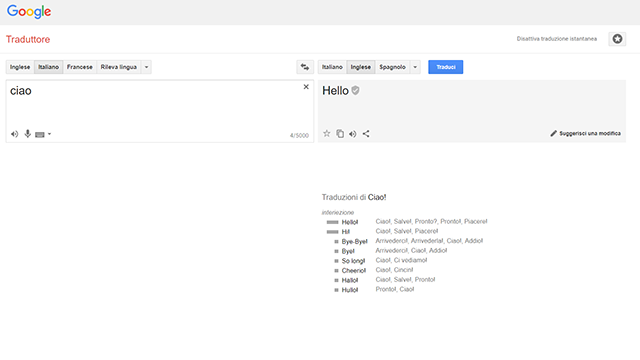Listen to the source text pronunciation
This screenshot has height=360, width=640.
pos(15,134)
